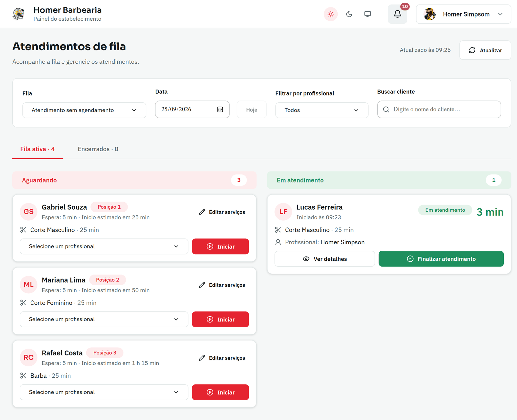Switch to dark theme moon icon
517x420 pixels.
[x=349, y=14]
